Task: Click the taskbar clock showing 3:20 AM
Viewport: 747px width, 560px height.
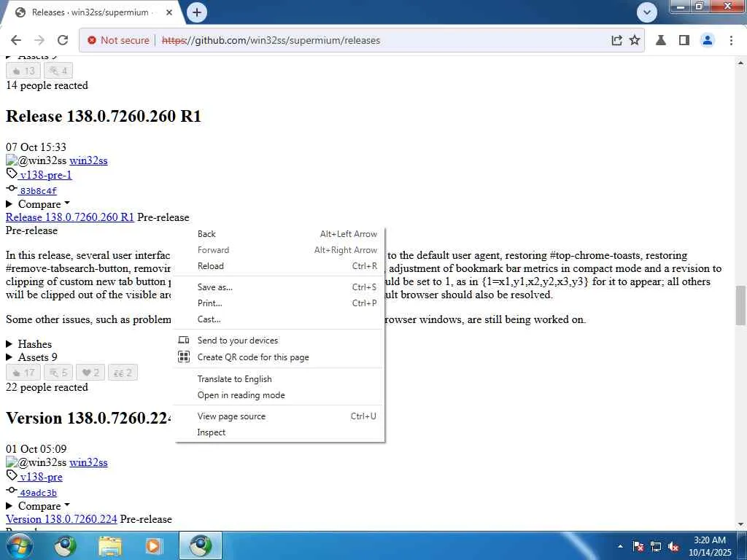Action: [x=710, y=546]
